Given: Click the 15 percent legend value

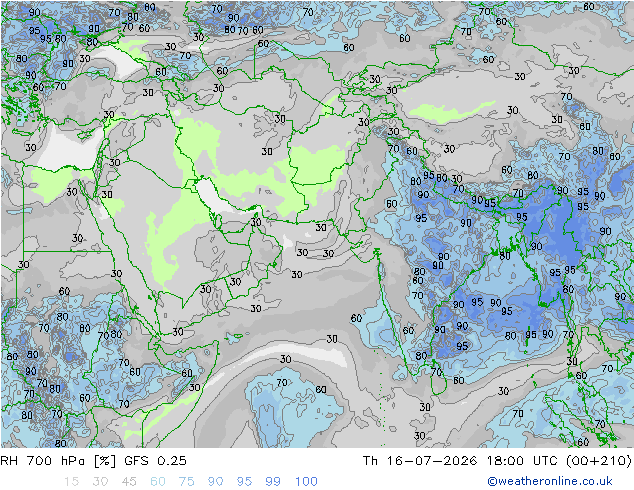Looking at the screenshot, I should [71, 482].
